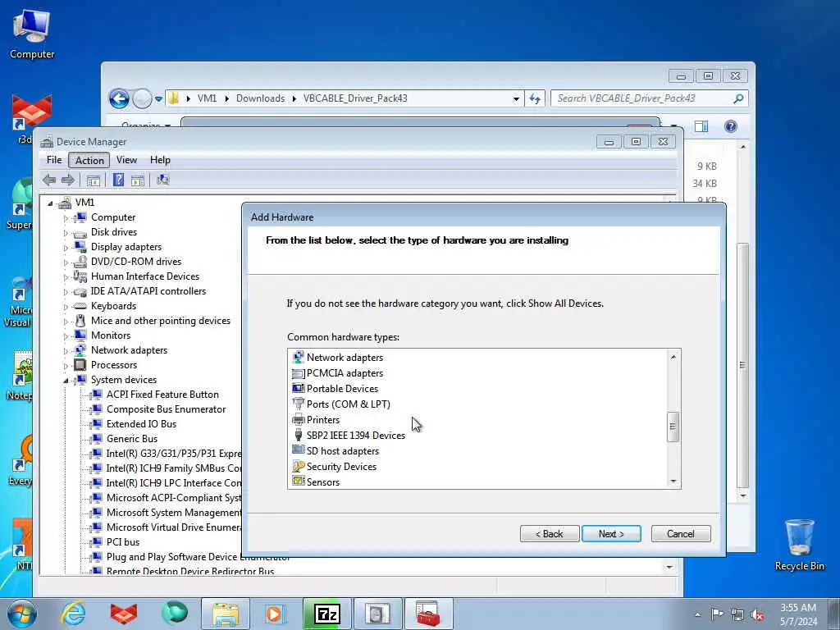Screen dimensions: 840x630
Task: Select Composite Bus Enumerator device
Action: click(166, 409)
